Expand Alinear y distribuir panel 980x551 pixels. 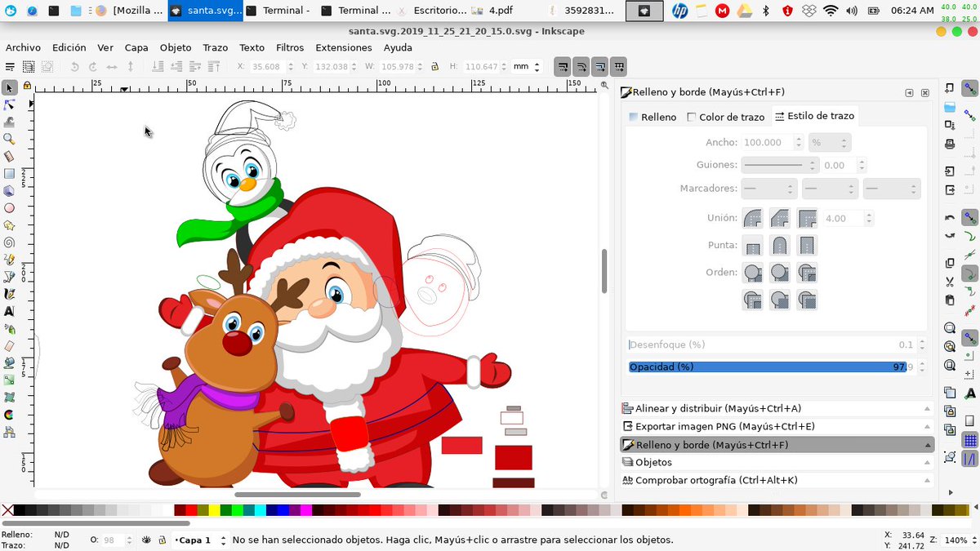point(777,408)
